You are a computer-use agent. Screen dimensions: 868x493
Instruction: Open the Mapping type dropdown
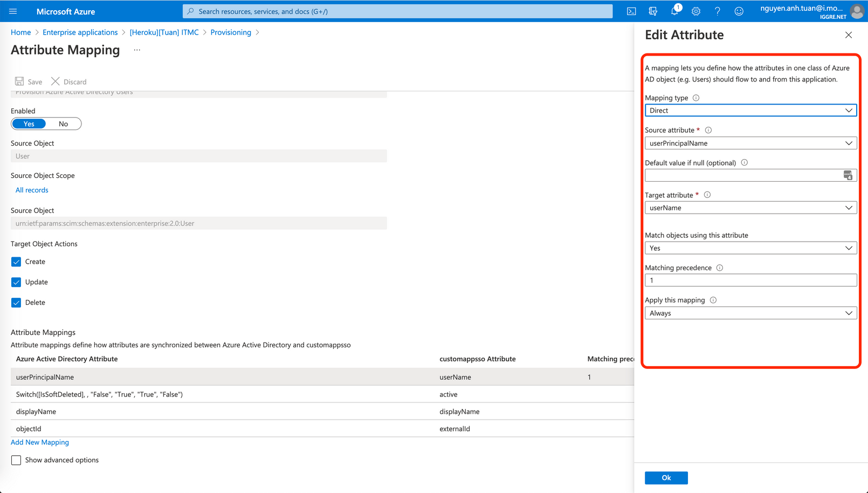[750, 111]
